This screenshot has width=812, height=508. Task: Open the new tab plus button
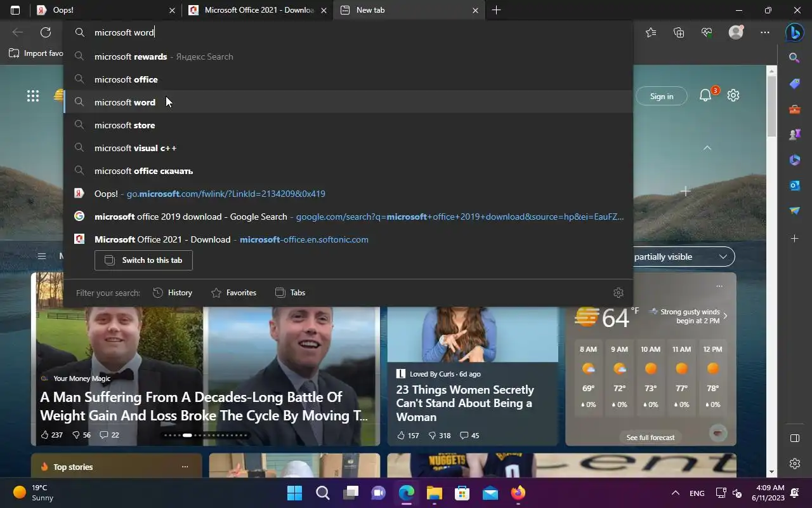[496, 10]
